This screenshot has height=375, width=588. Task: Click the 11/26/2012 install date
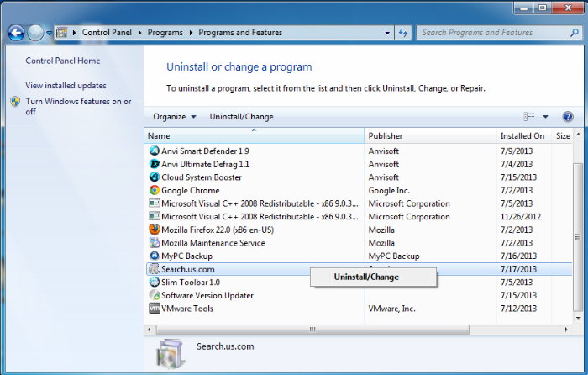tap(521, 217)
